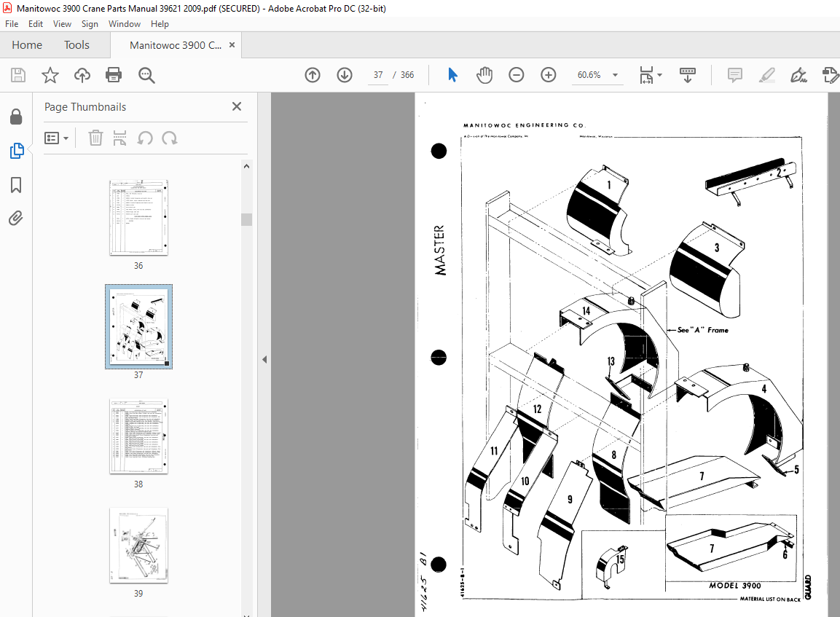Select page 38 thumbnail

(x=138, y=436)
